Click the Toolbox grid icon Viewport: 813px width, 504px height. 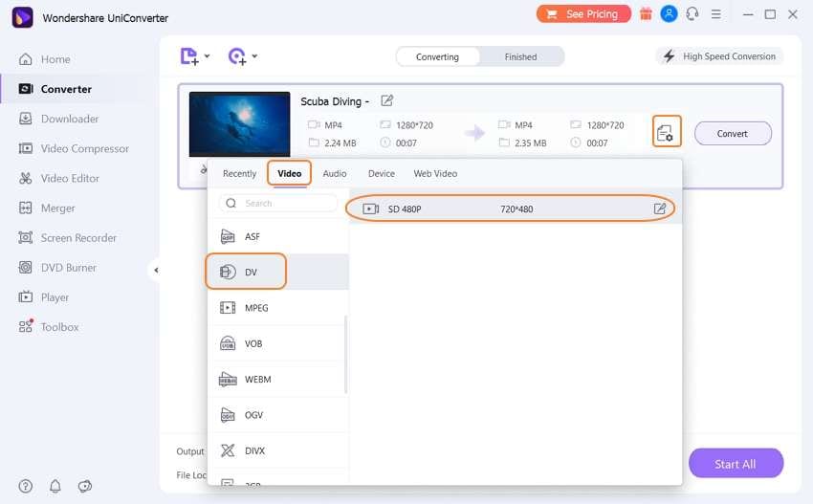[26, 326]
